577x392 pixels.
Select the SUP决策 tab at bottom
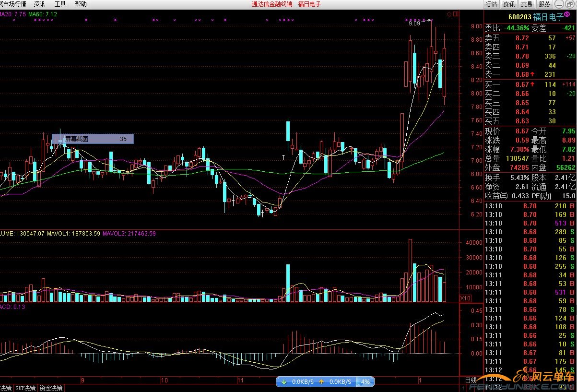[25, 388]
